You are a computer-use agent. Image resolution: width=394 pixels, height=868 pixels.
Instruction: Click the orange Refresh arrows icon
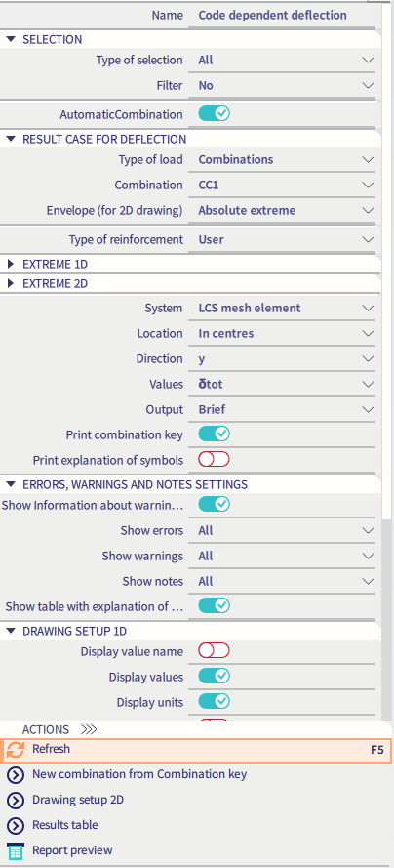click(x=16, y=750)
